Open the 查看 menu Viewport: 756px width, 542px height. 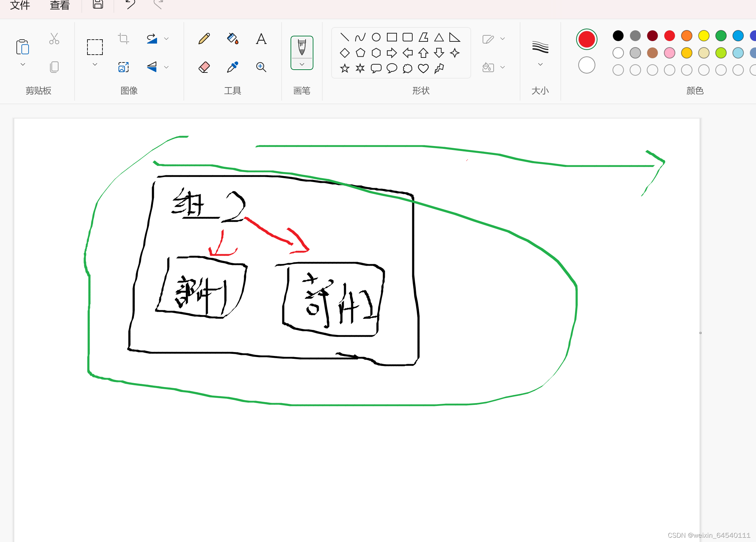click(60, 5)
